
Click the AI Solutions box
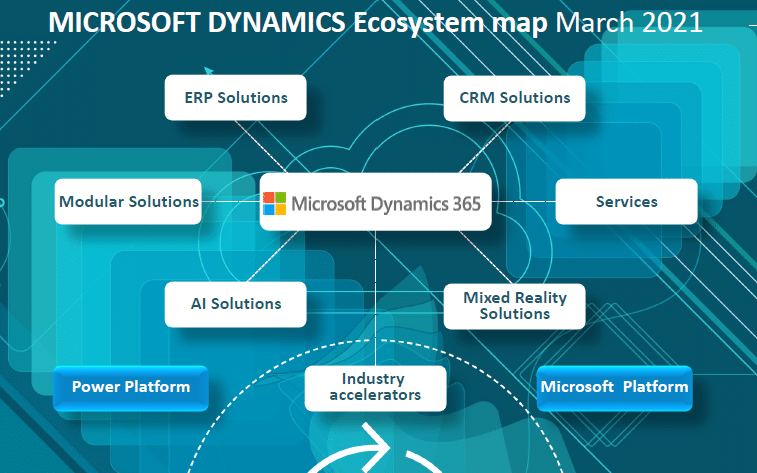(236, 304)
